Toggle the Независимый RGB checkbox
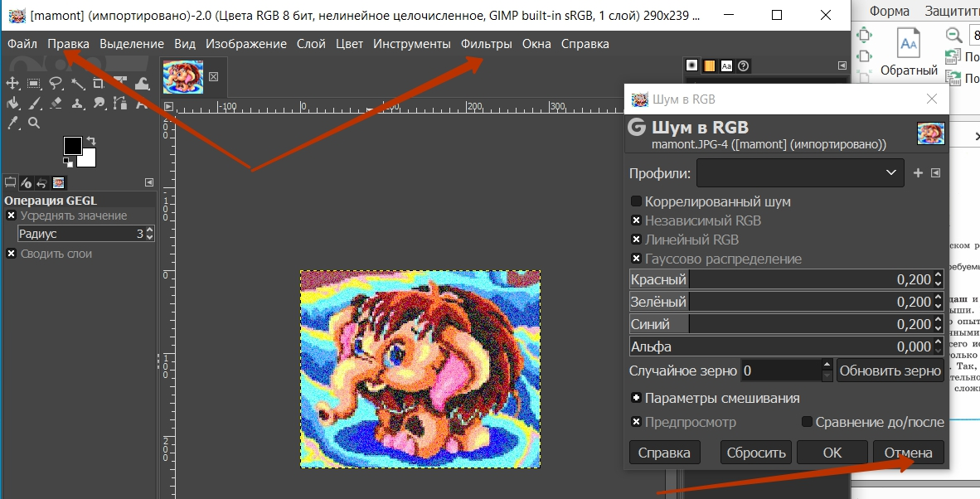The image size is (980, 499). coord(636,220)
